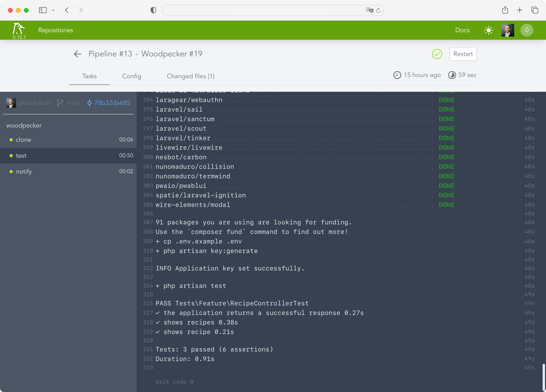Expand the sidebar dropdown chevron in Safari

pos(53,10)
